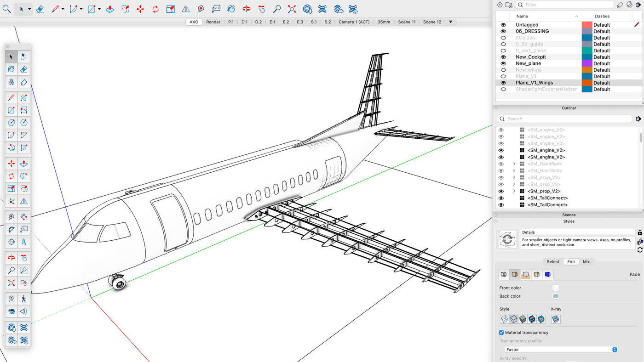This screenshot has height=362, width=644.
Task: Activate the Paint Bucket tool in the top toolbar
Action: tap(231, 9)
